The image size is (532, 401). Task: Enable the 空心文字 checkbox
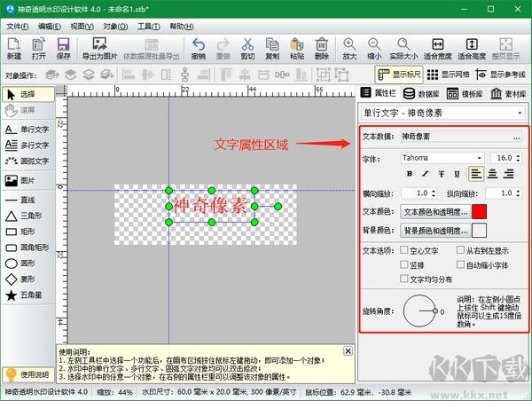coord(403,250)
